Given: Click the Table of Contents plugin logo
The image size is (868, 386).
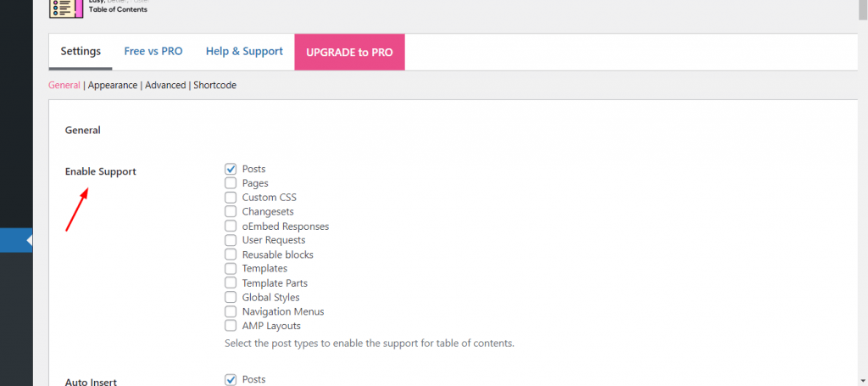Looking at the screenshot, I should 66,8.
